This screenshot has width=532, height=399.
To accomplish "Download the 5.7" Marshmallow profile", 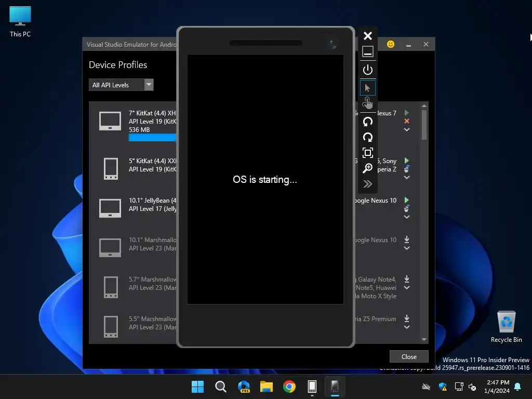I will pyautogui.click(x=406, y=279).
